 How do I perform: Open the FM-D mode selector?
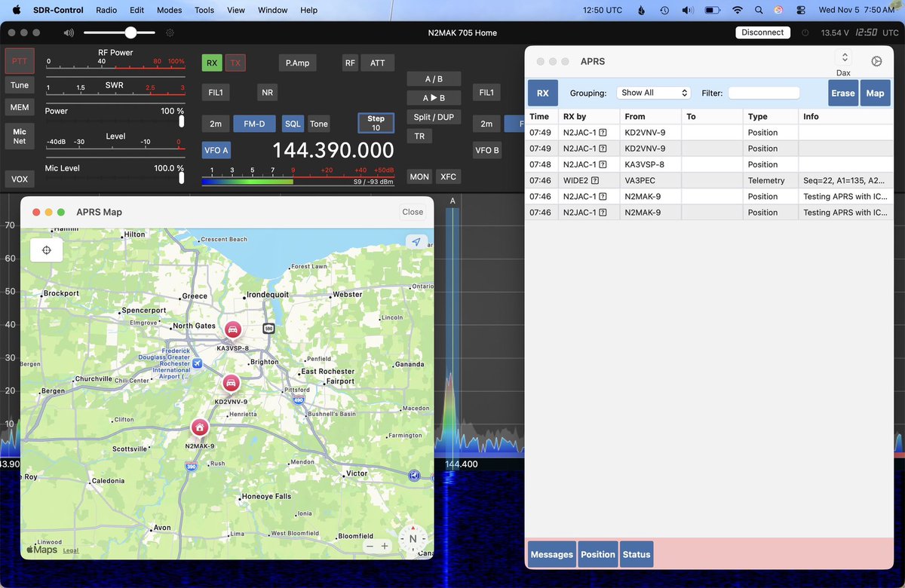pos(254,124)
